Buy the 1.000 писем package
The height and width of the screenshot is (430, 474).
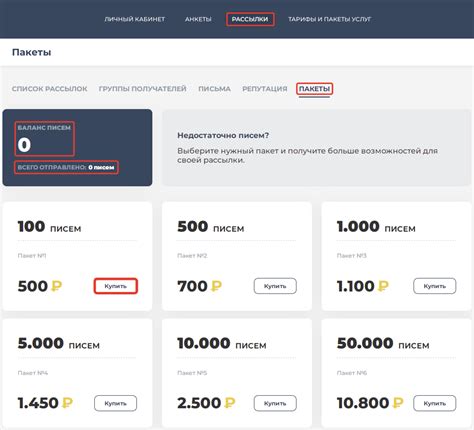pos(435,286)
